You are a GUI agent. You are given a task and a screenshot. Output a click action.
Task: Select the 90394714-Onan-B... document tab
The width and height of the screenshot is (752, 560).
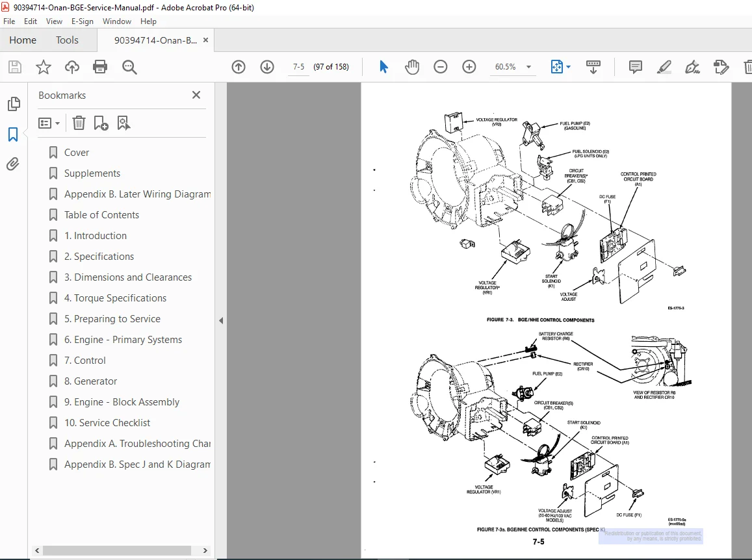click(155, 40)
